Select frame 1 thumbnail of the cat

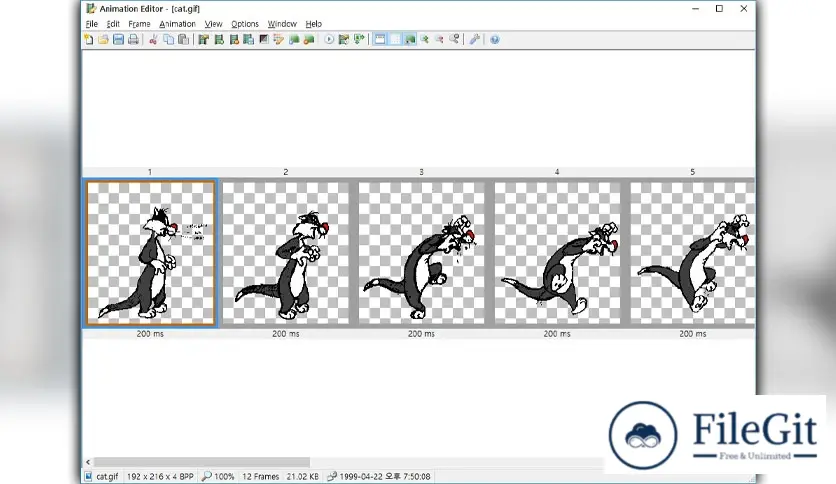pyautogui.click(x=150, y=253)
